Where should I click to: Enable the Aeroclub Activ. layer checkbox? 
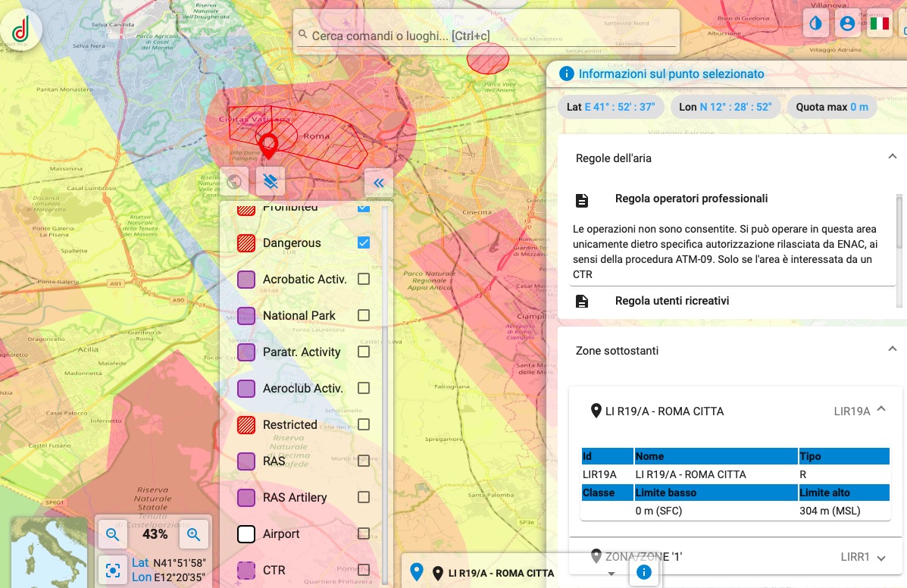coord(363,388)
